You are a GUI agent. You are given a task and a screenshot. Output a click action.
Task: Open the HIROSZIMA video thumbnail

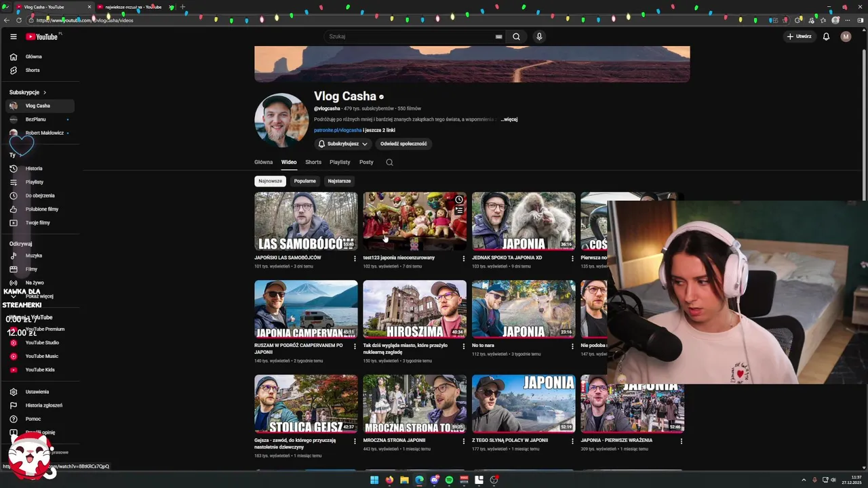[414, 310]
